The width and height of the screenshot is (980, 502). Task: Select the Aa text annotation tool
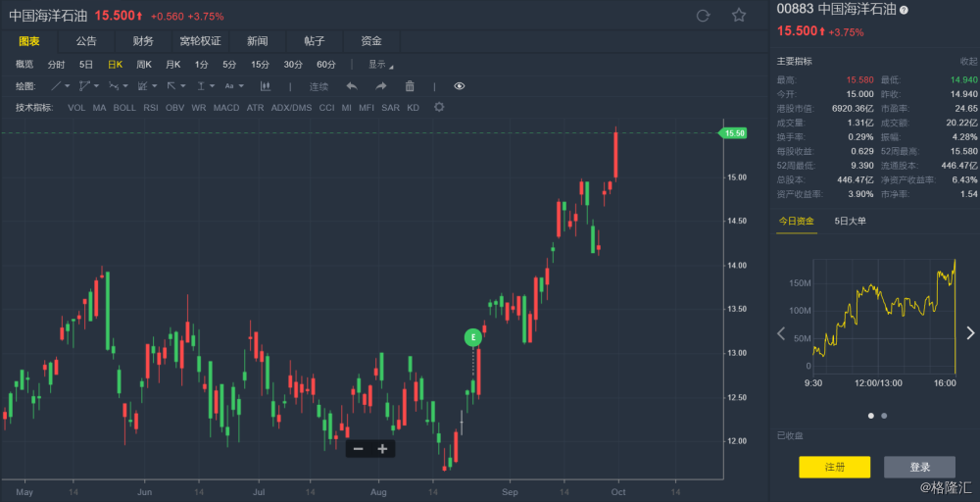pyautogui.click(x=229, y=86)
